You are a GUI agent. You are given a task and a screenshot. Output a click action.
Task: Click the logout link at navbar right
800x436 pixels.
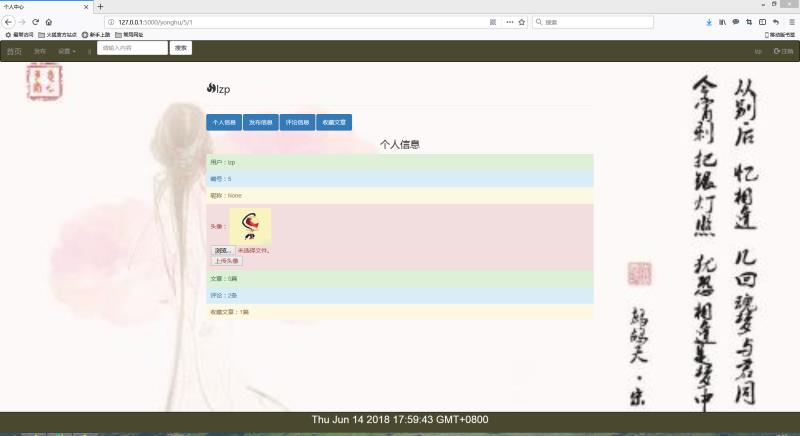click(783, 52)
